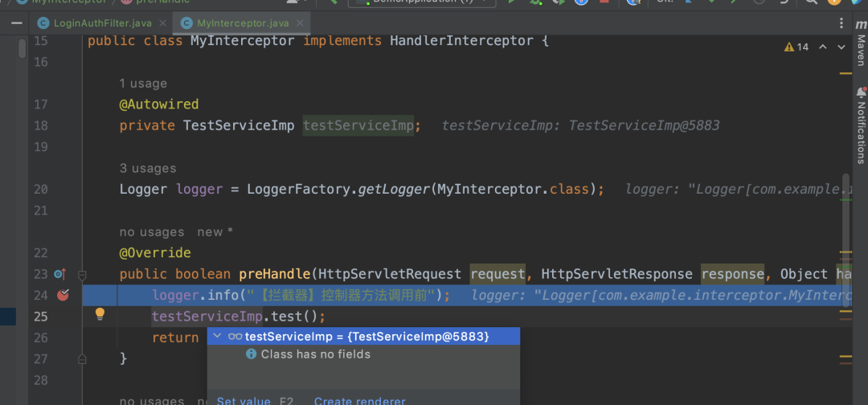Collapse the testServiceImp node in the debugger popup

(x=217, y=336)
